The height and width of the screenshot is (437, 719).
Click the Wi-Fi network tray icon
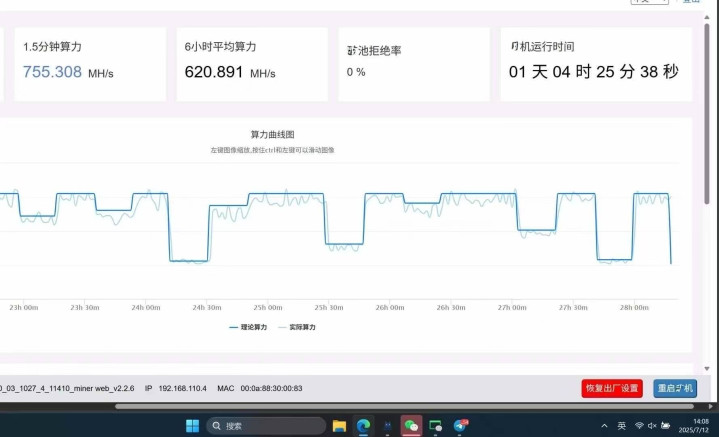click(x=639, y=426)
